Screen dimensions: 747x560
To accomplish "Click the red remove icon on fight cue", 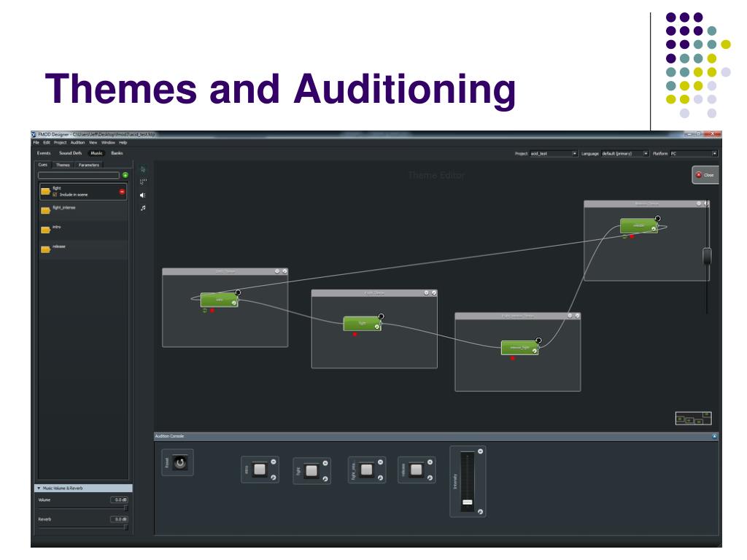I will point(122,192).
